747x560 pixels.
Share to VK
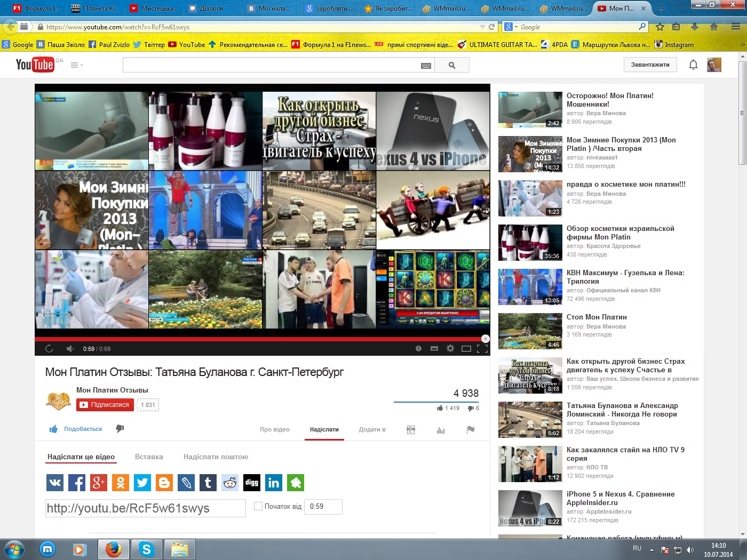[55, 483]
